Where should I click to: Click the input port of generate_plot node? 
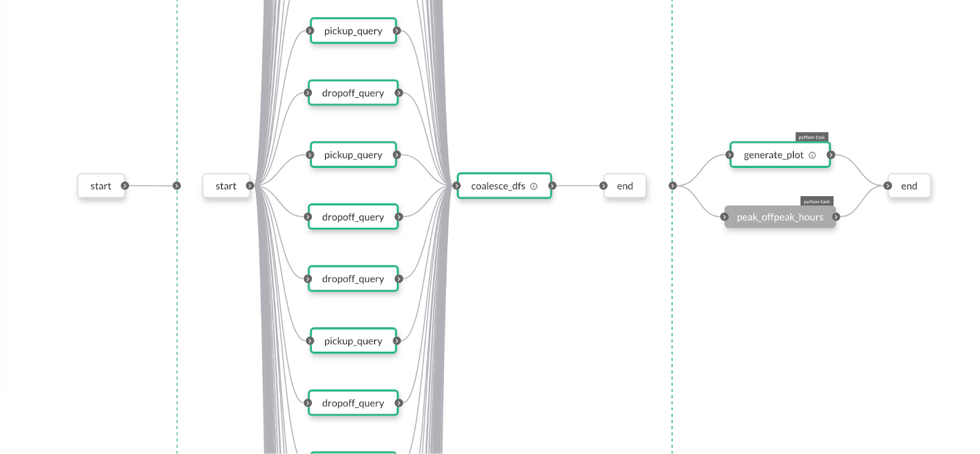tap(729, 155)
